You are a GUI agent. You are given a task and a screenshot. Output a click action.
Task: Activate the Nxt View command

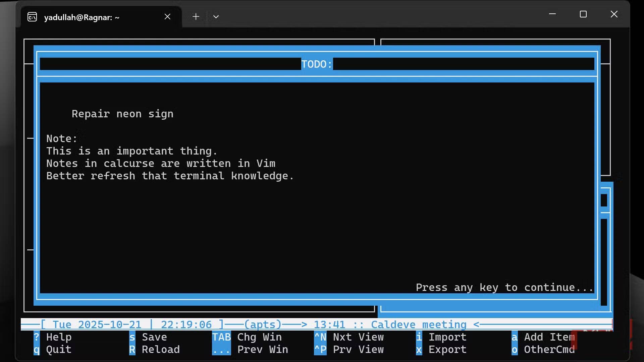[x=358, y=337]
